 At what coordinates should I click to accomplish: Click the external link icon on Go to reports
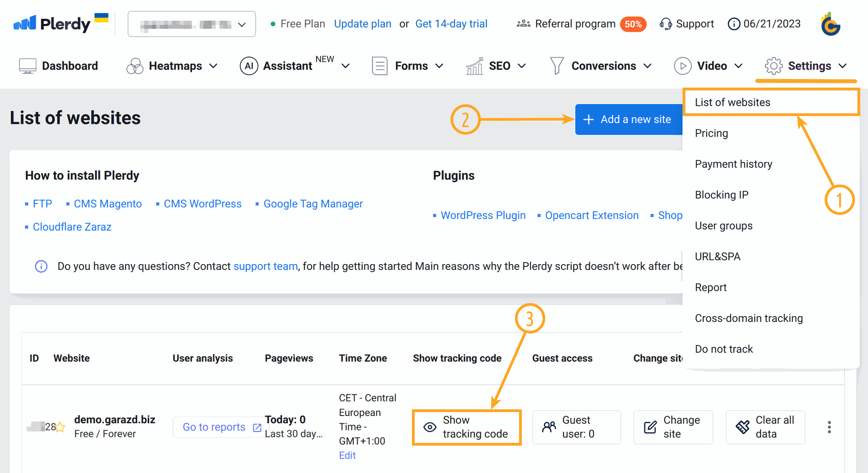257,427
